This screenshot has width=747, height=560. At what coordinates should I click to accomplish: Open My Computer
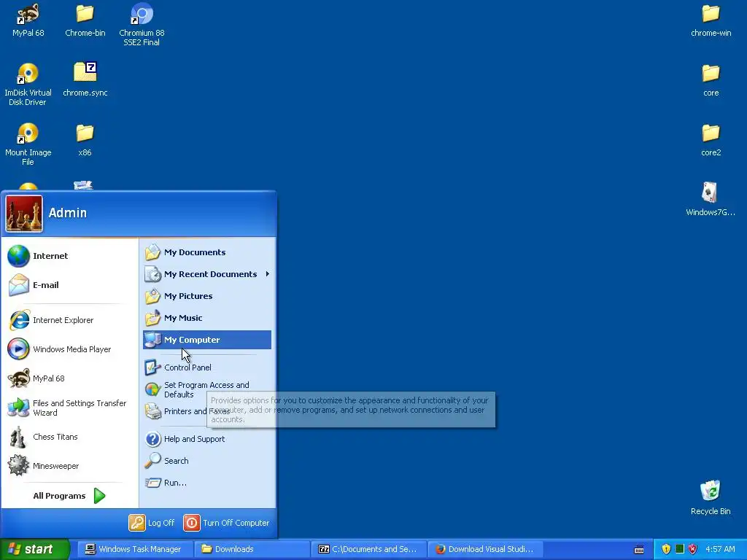pyautogui.click(x=207, y=340)
